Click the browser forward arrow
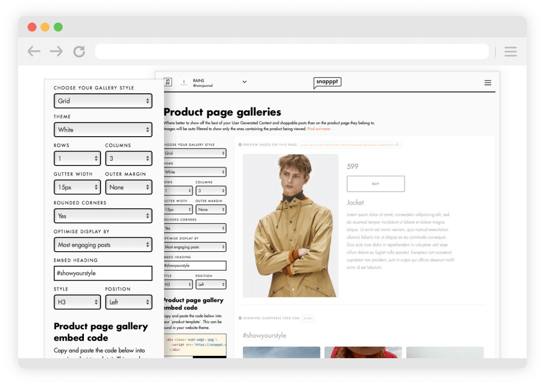The image size is (552, 392). pyautogui.click(x=56, y=51)
